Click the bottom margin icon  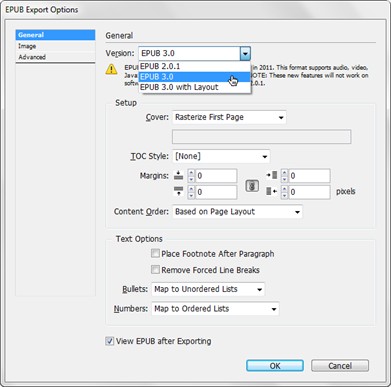(x=179, y=191)
